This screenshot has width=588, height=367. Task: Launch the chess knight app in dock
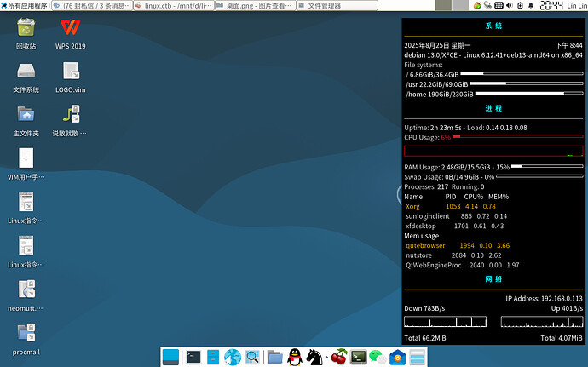coord(315,358)
